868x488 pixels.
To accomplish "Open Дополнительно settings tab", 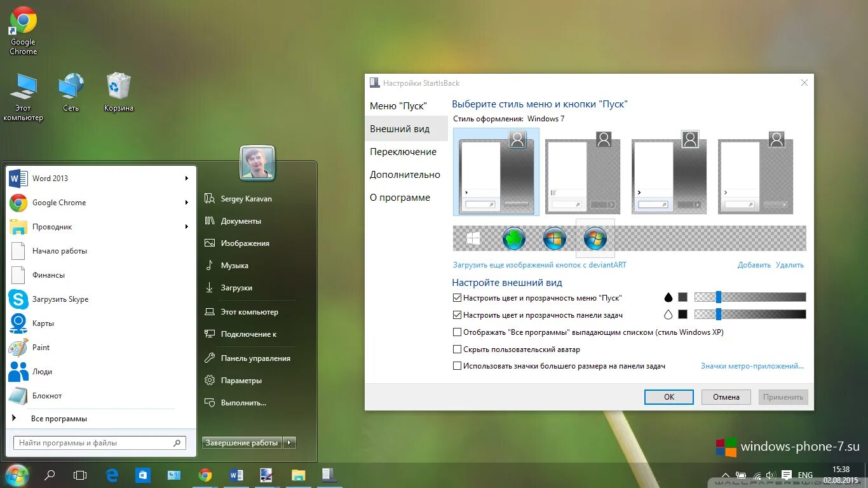I will [x=407, y=174].
